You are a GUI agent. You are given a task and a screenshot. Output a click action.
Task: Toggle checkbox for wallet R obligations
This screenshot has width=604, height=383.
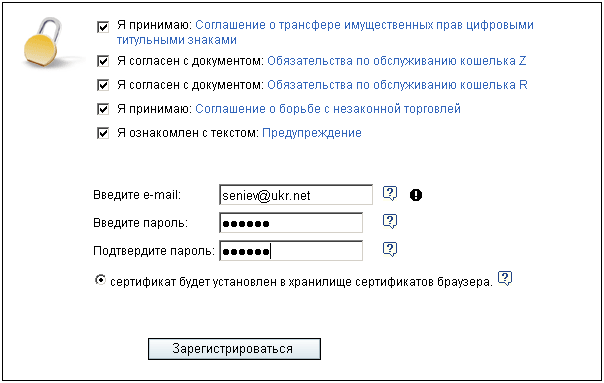click(x=103, y=85)
